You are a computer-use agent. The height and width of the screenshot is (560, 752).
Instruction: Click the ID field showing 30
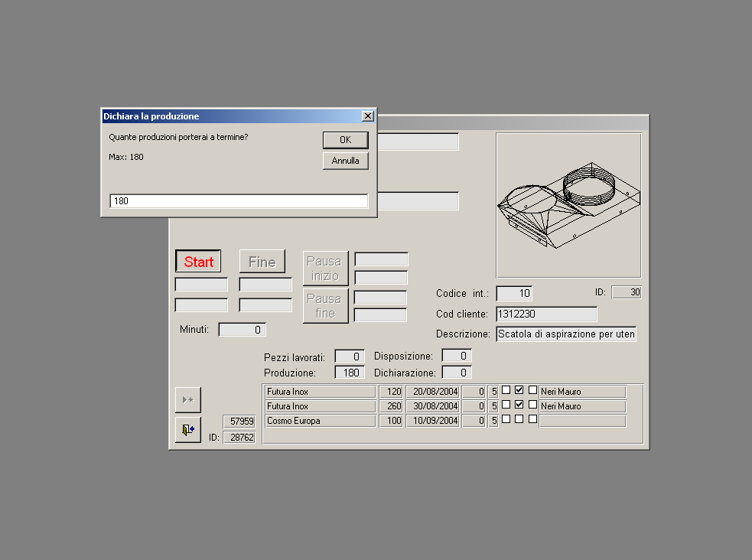coord(627,292)
